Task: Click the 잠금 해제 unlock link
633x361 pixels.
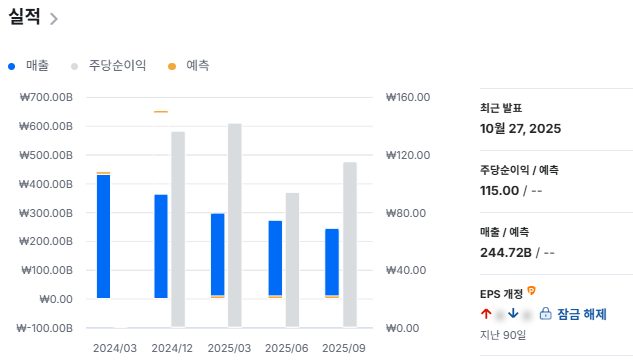Action: click(x=582, y=314)
